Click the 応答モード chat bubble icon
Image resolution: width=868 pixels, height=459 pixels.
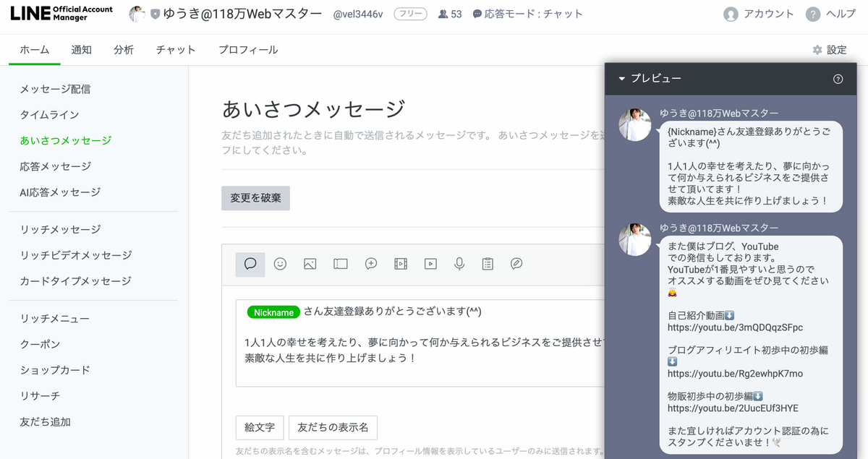pyautogui.click(x=477, y=14)
